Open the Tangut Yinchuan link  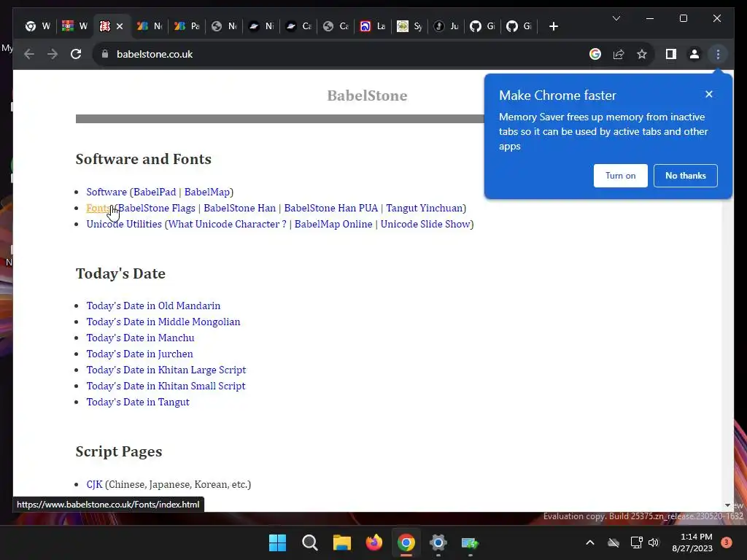pyautogui.click(x=425, y=208)
